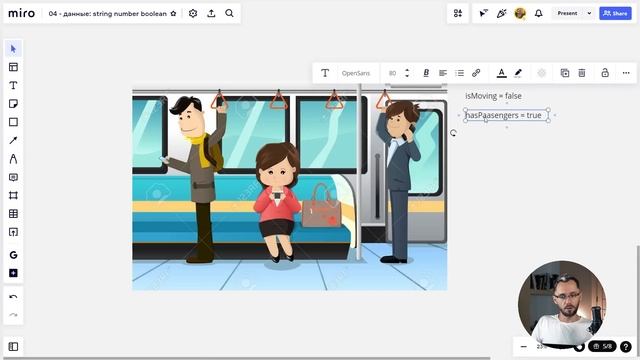This screenshot has width=640, height=360.
Task: Select the cursor/select tool
Action: pyautogui.click(x=13, y=49)
